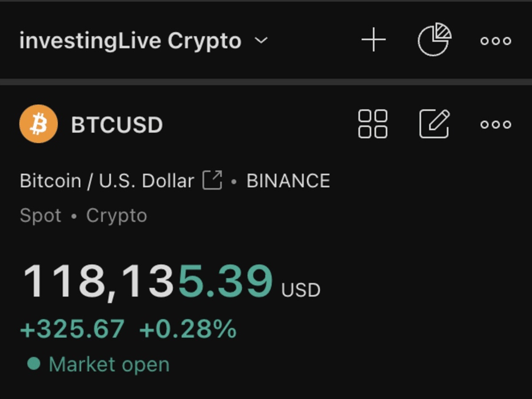The image size is (532, 399).
Task: Click the Spot market label
Action: [x=39, y=215]
